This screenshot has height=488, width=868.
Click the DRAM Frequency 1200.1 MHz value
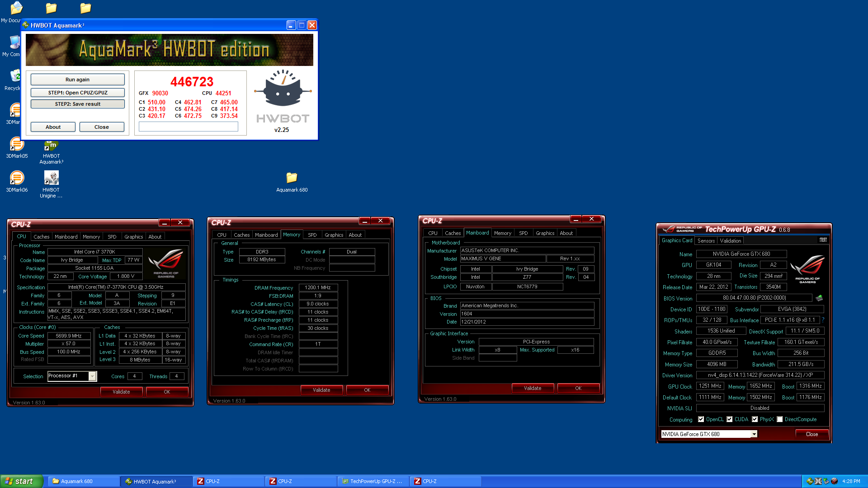click(x=318, y=287)
